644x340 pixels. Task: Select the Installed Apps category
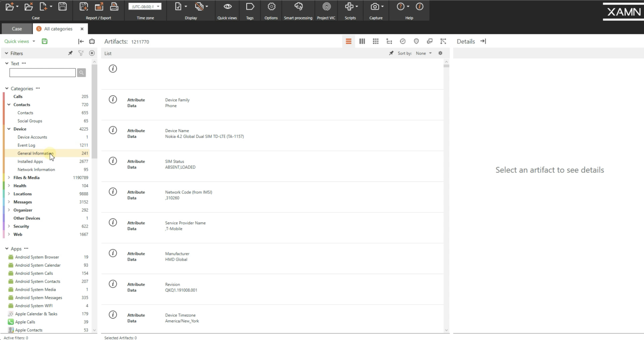30,161
